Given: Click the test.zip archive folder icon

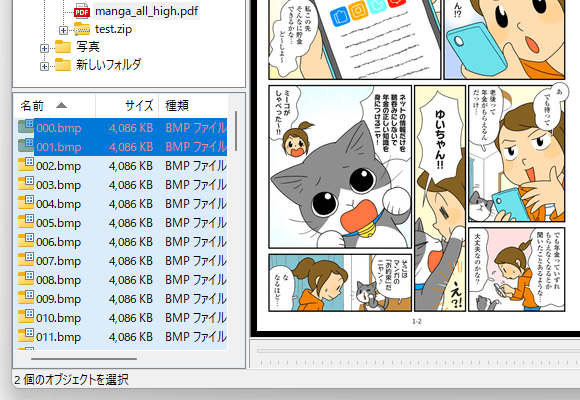Looking at the screenshot, I should point(82,29).
